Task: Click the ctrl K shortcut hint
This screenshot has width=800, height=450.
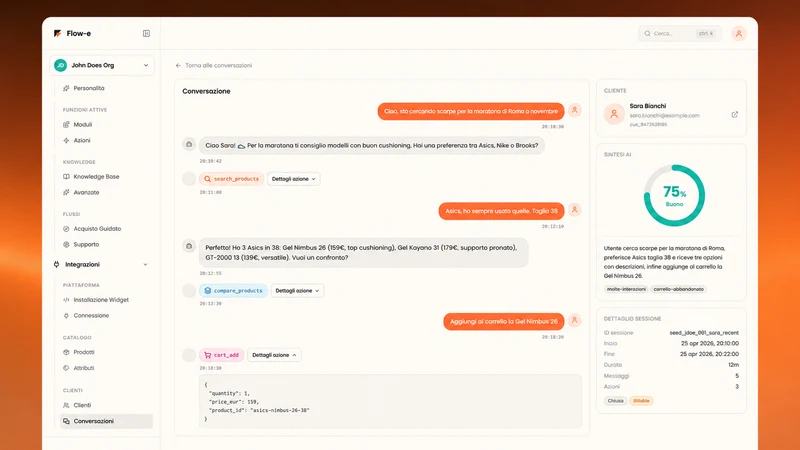Action: tap(706, 34)
